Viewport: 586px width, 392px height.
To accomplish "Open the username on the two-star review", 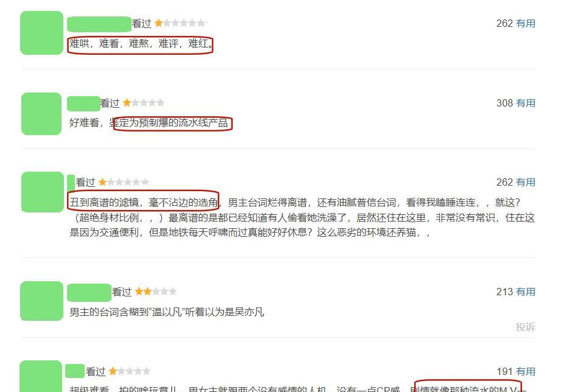I will tap(90, 292).
